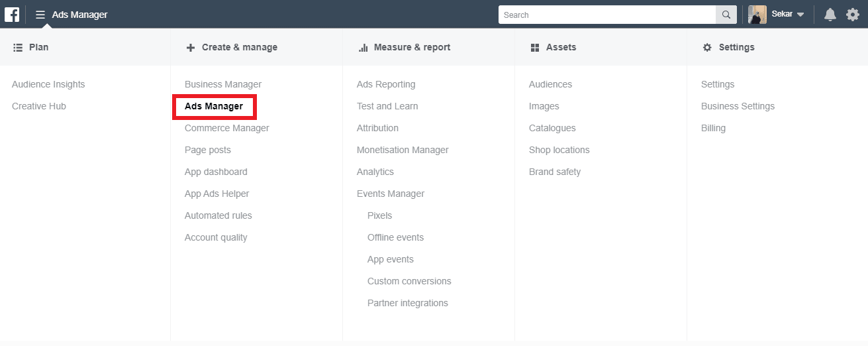Open Business Settings link

tap(738, 106)
